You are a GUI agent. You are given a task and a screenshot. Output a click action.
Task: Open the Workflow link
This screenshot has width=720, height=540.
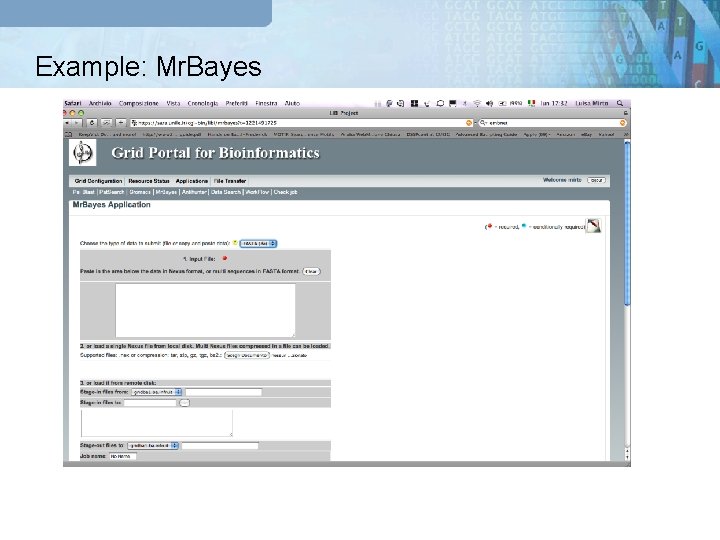click(257, 192)
